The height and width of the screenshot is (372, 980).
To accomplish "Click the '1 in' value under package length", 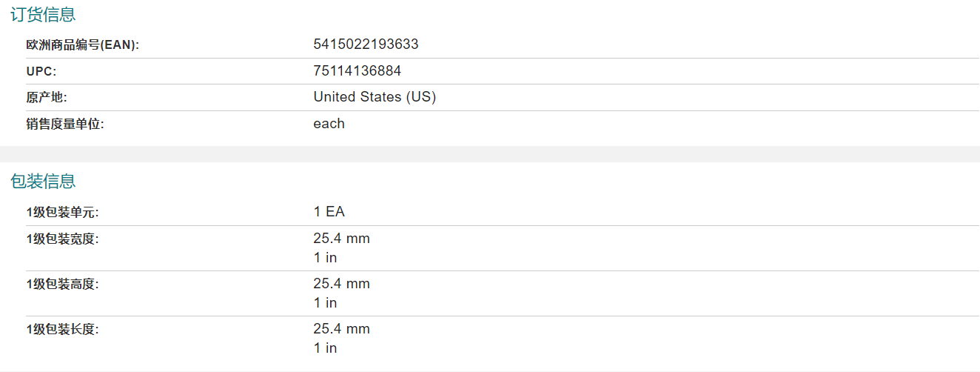I will (325, 348).
